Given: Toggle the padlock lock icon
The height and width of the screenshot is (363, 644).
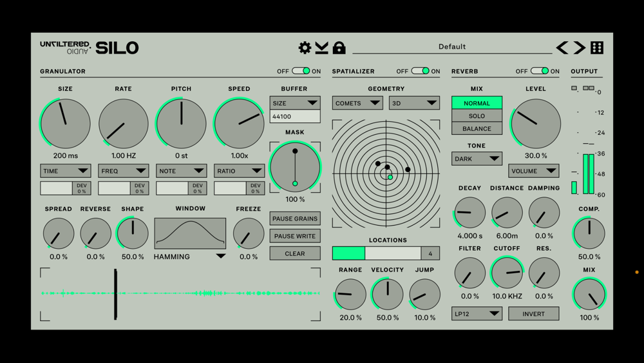Looking at the screenshot, I should pyautogui.click(x=339, y=48).
